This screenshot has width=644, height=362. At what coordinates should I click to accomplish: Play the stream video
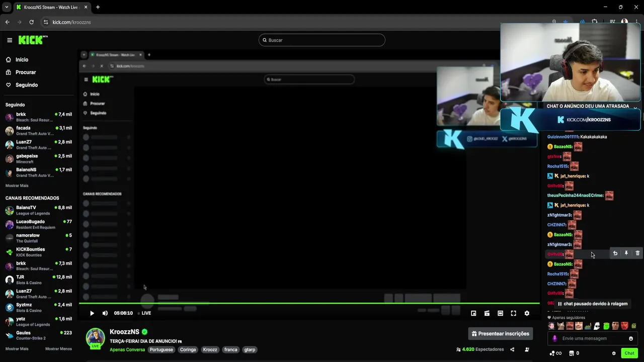tap(92, 313)
